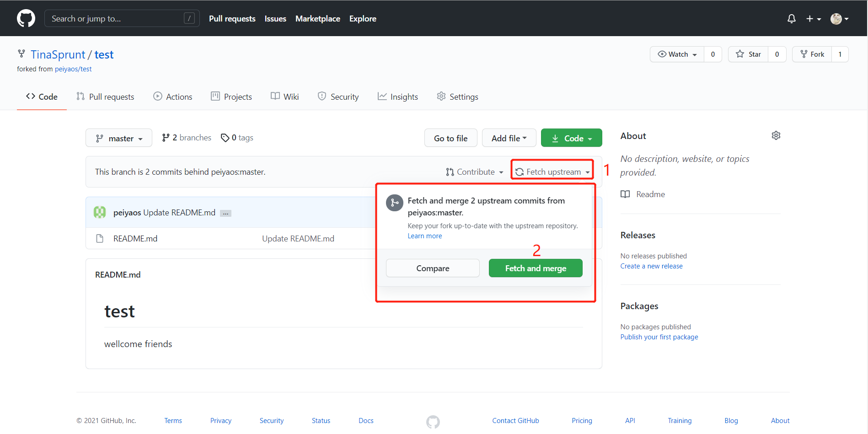This screenshot has width=868, height=434.
Task: Click the watchers count 0
Action: pyautogui.click(x=713, y=54)
